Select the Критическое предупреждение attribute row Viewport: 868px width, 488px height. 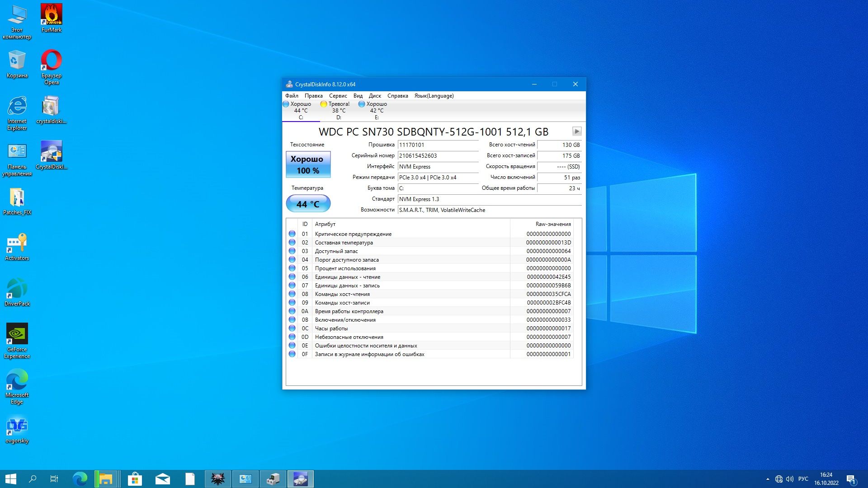[430, 234]
